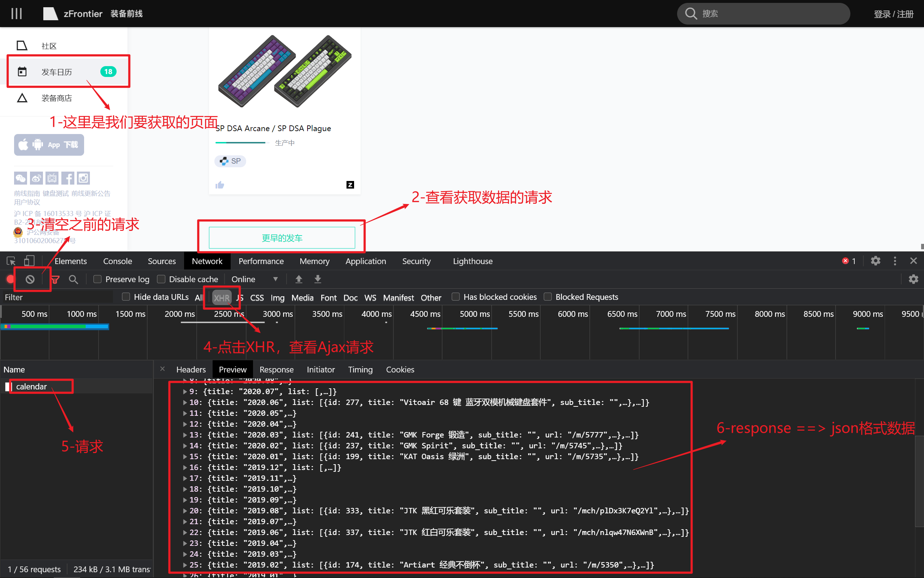Toggle device toolbar icon in DevTools
924x578 pixels.
pyautogui.click(x=29, y=261)
